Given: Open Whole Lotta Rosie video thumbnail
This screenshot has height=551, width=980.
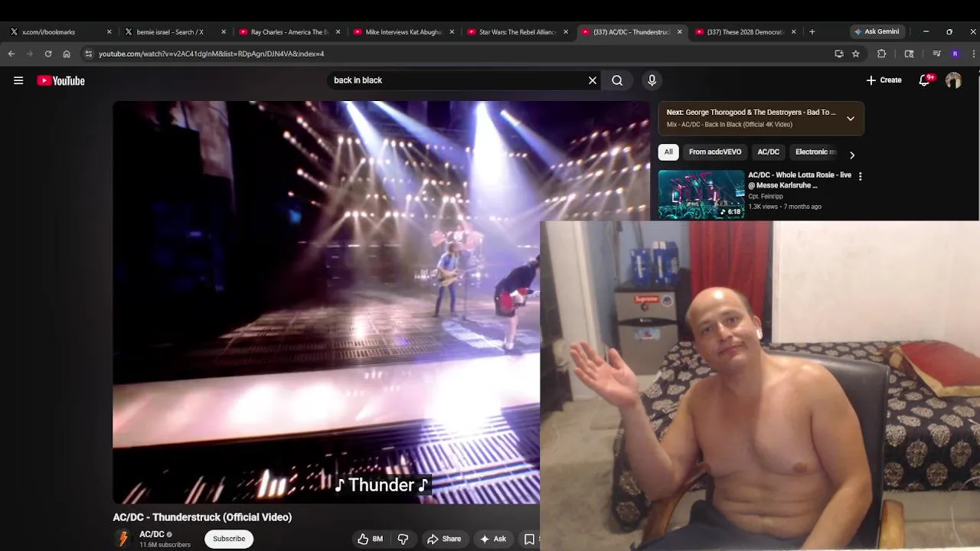Looking at the screenshot, I should [x=701, y=194].
